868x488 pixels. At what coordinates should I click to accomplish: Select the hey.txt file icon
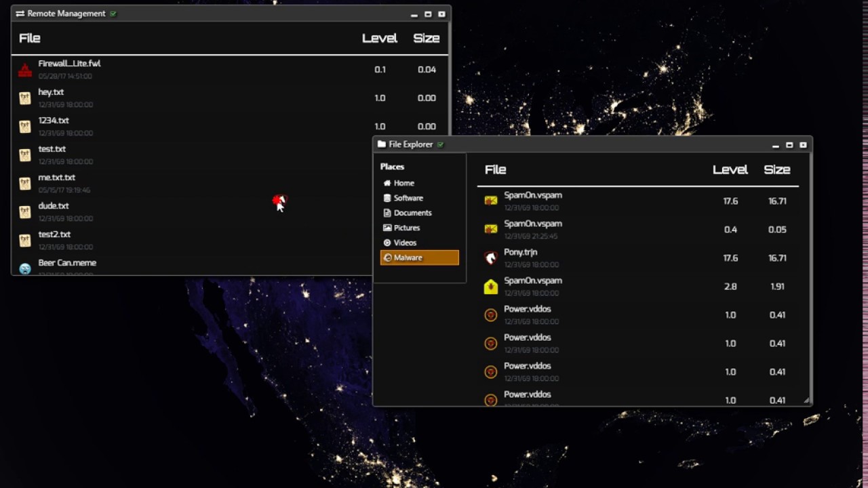[x=25, y=98]
